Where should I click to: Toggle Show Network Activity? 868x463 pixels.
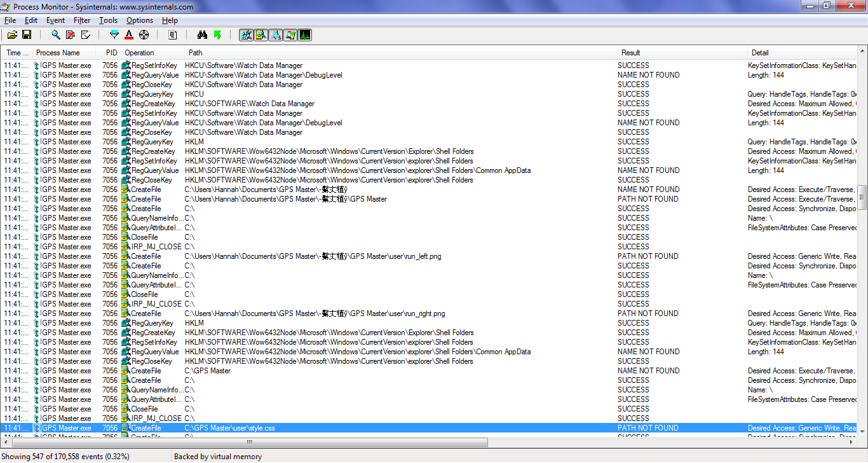pyautogui.click(x=276, y=34)
